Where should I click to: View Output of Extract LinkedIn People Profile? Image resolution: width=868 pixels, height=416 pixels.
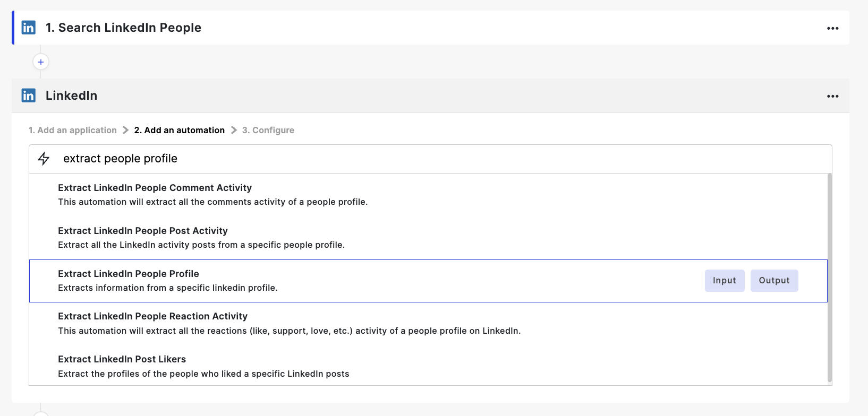point(774,281)
